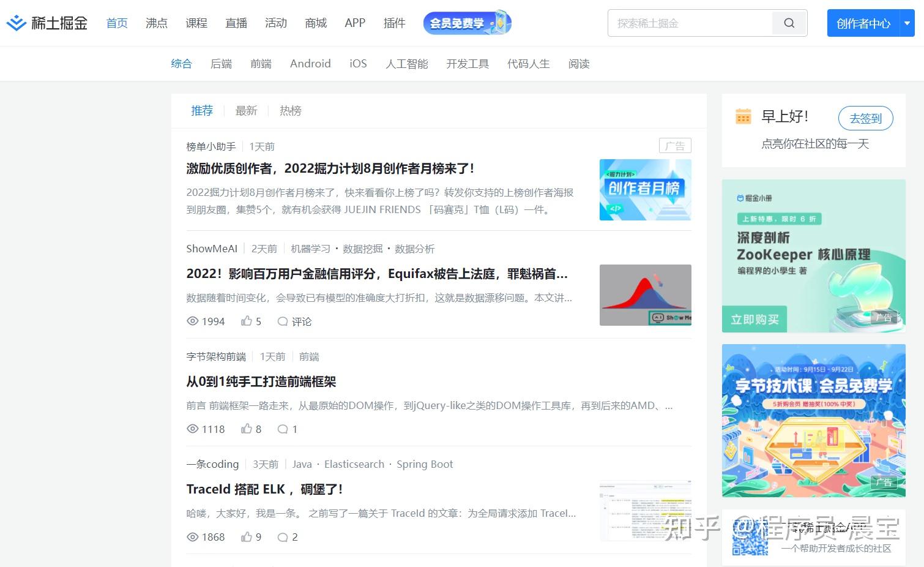924x567 pixels.
Task: Open the 创作者中心 dropdown arrow
Action: pyautogui.click(x=907, y=23)
